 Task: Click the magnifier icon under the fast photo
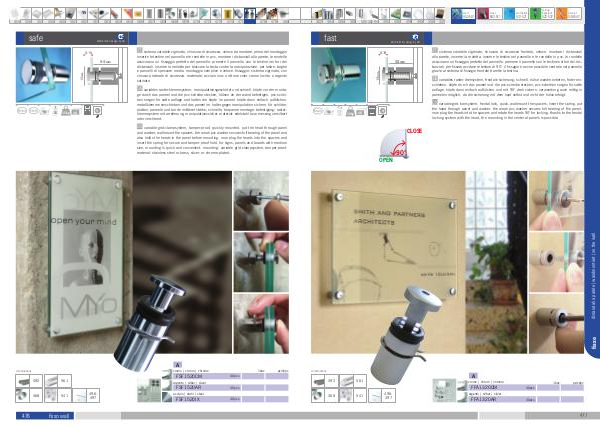382,111
